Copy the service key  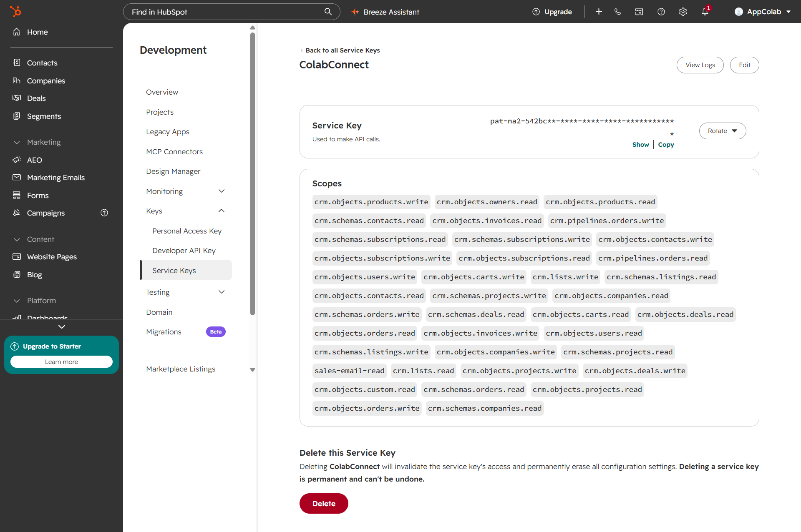pyautogui.click(x=666, y=144)
